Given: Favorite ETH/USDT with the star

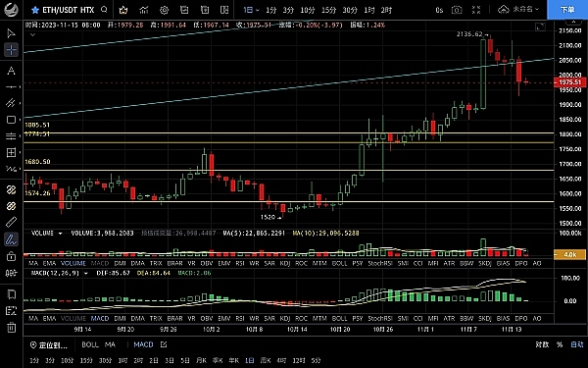Looking at the screenshot, I should click(x=35, y=10).
